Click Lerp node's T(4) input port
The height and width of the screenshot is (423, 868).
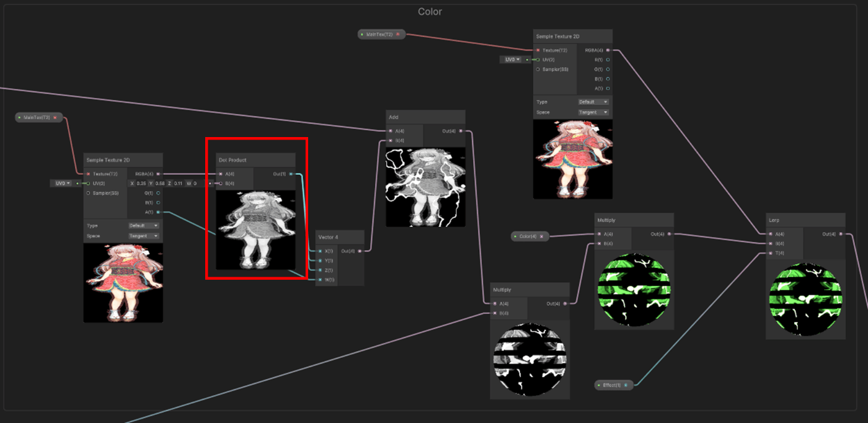pyautogui.click(x=770, y=253)
